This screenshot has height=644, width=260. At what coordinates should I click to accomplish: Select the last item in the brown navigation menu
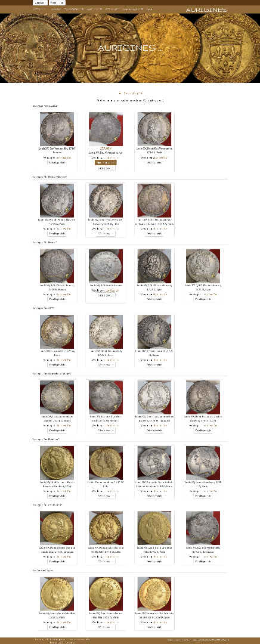(x=149, y=9)
